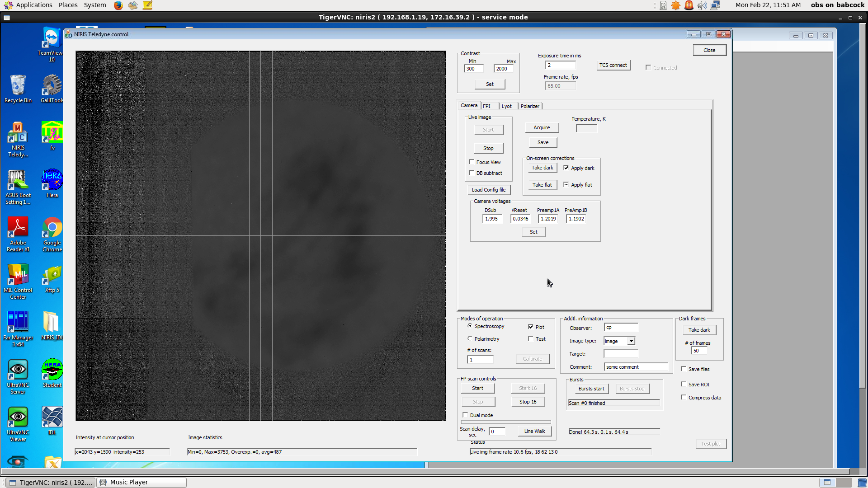Click the Contrast Set button
This screenshot has width=868, height=488.
(x=490, y=84)
